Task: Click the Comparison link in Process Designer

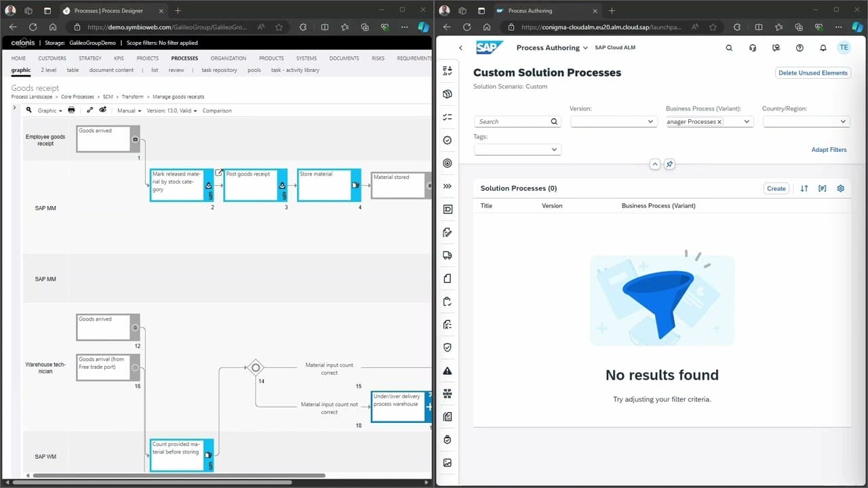Action: [x=217, y=110]
